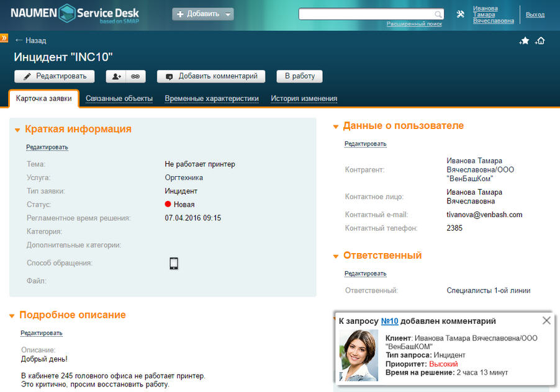Open the История изменения tab
Viewport: 560px width, 392px height.
304,99
